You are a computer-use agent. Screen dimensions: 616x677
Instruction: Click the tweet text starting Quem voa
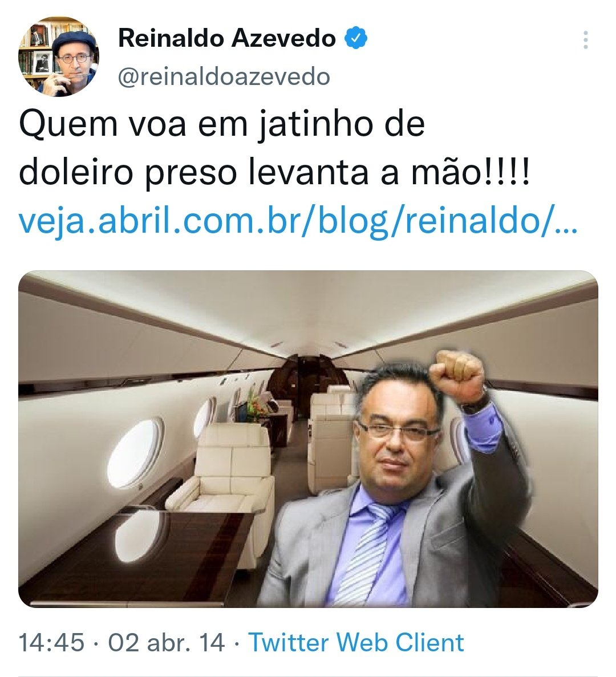274,148
